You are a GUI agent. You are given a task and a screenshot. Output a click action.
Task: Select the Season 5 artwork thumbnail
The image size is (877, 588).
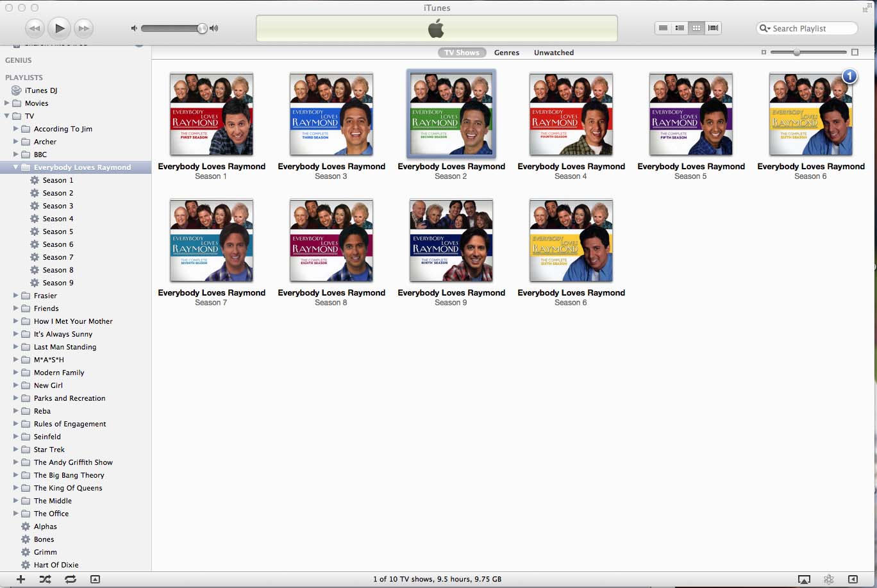691,113
